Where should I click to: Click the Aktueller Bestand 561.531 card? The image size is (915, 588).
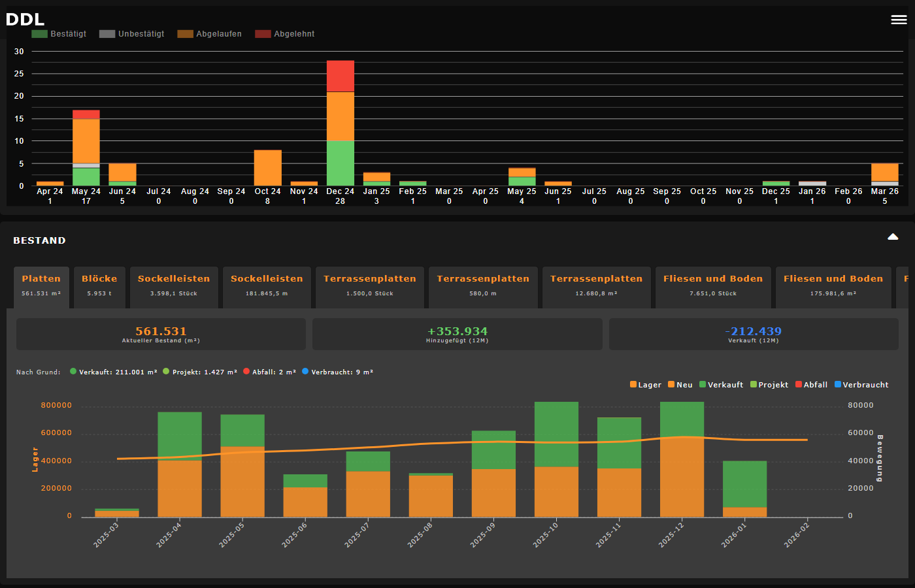[159, 334]
